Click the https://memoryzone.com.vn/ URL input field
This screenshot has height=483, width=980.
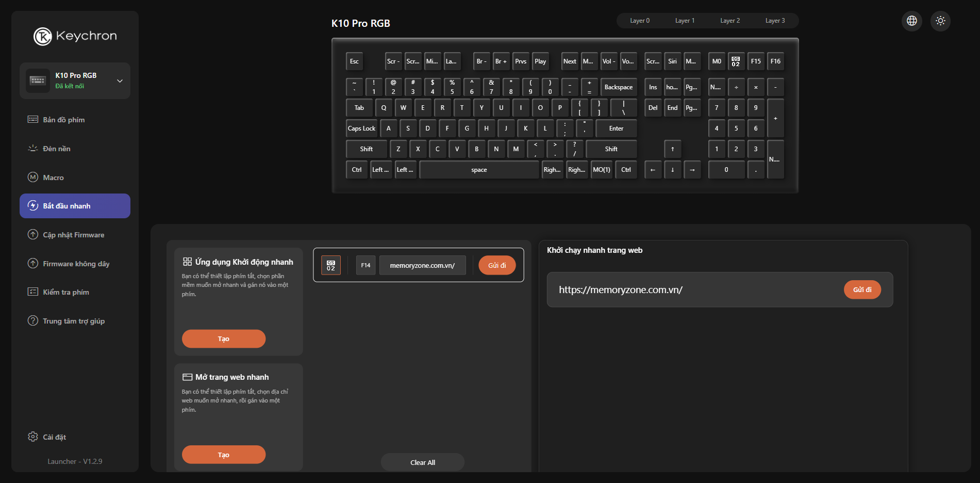point(696,290)
